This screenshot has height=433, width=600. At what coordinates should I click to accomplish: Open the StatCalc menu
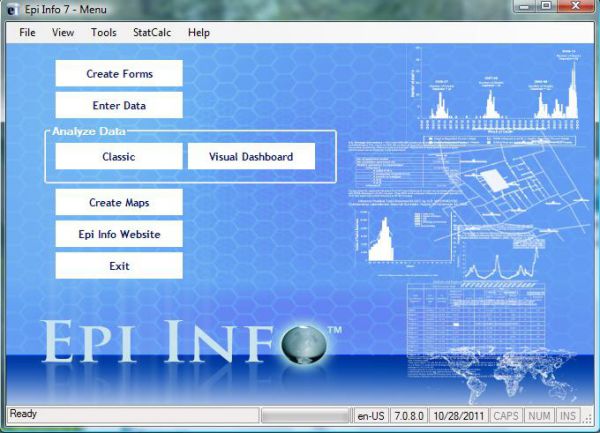152,33
